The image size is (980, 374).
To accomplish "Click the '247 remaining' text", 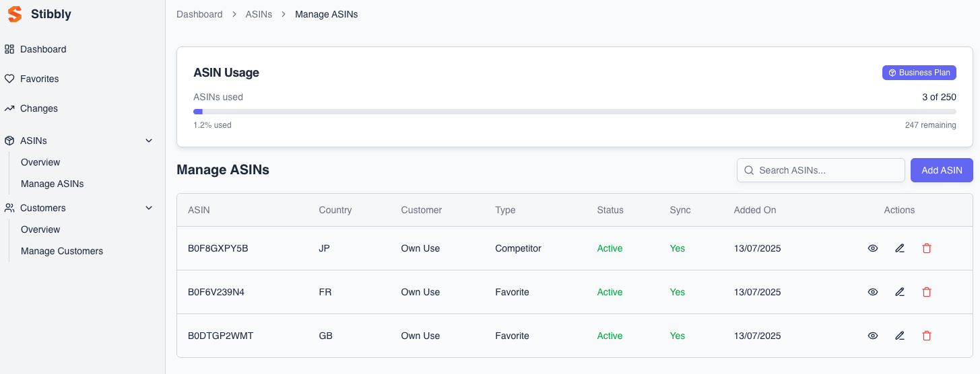I will (x=930, y=125).
